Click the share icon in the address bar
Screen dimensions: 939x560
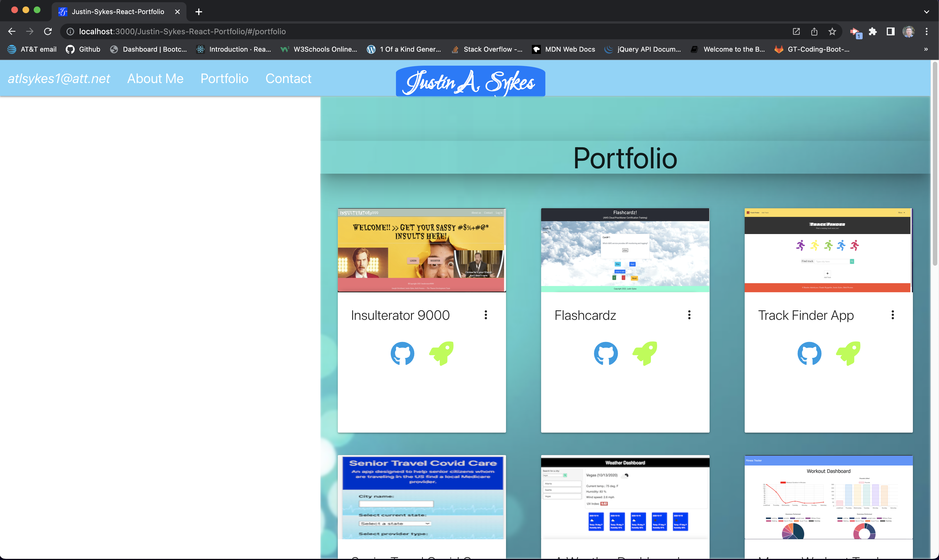[x=814, y=31]
